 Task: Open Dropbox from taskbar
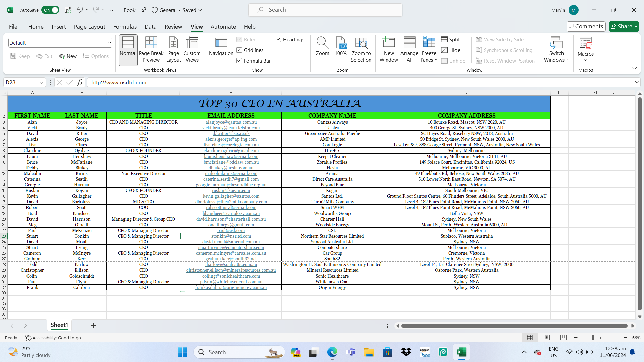tap(406, 352)
